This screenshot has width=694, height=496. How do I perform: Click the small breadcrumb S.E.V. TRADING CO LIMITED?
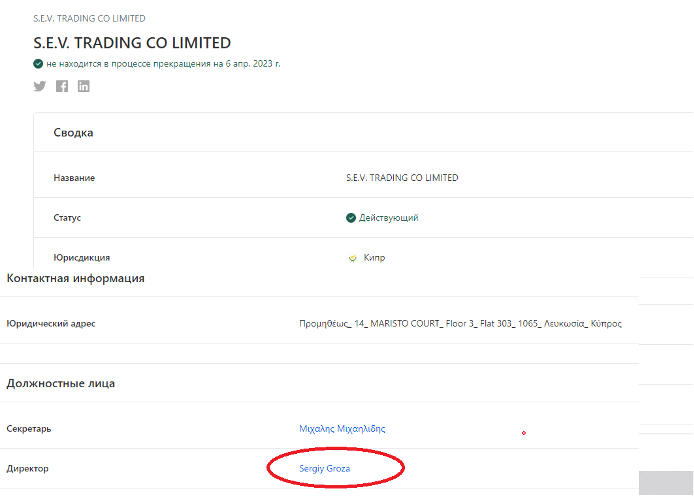pyautogui.click(x=89, y=19)
